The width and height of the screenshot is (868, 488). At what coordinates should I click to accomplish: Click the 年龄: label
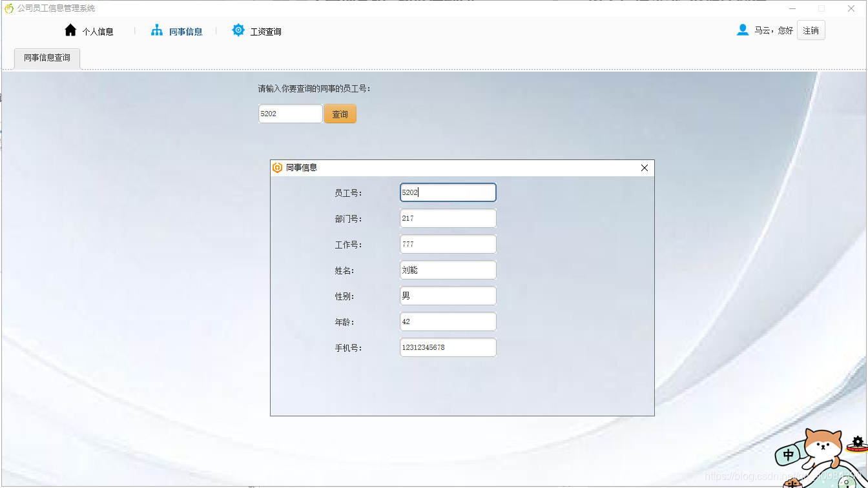pos(344,322)
